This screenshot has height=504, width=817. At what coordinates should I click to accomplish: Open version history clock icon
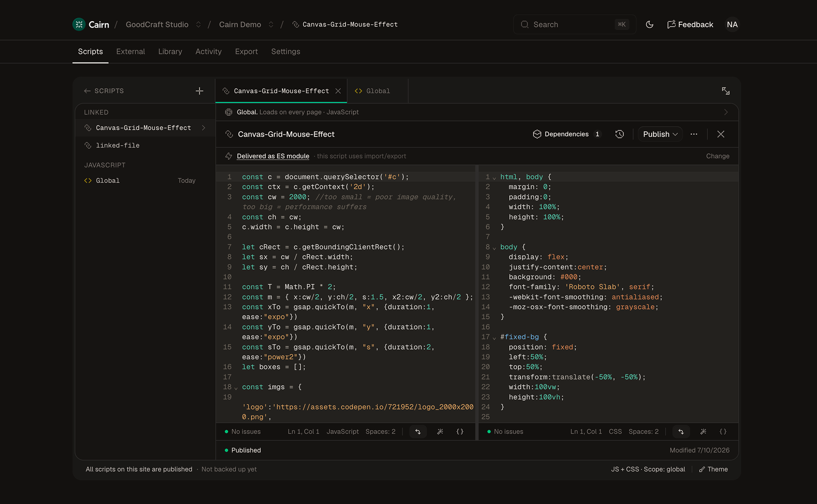(620, 134)
